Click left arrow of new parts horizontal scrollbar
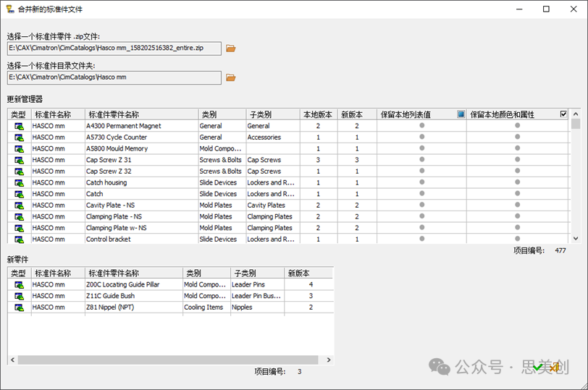This screenshot has height=390, width=588. (x=13, y=360)
